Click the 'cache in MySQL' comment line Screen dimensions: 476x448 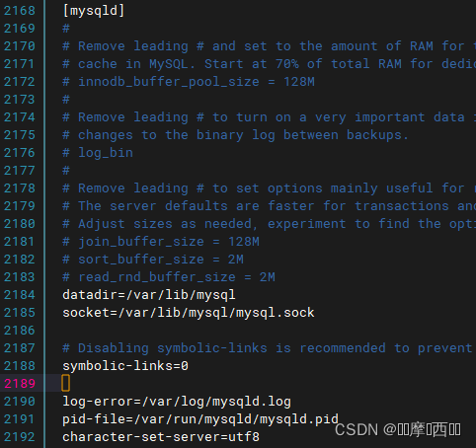pos(269,64)
